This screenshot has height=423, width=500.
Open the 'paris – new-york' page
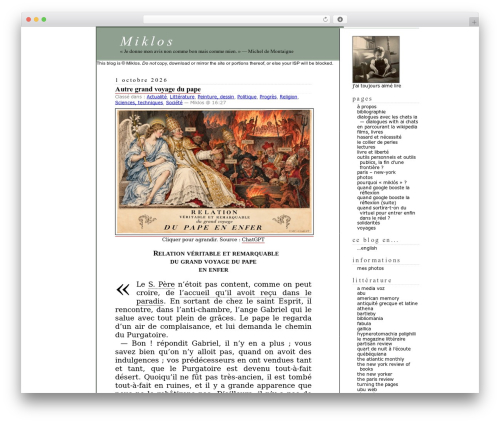tap(376, 172)
